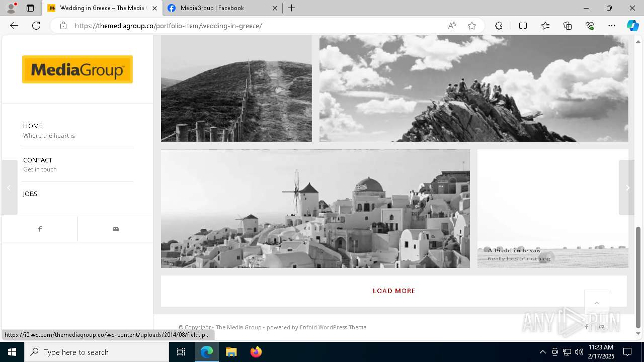The width and height of the screenshot is (644, 362).
Task: Click scrollbar down arrow
Action: [x=638, y=334]
